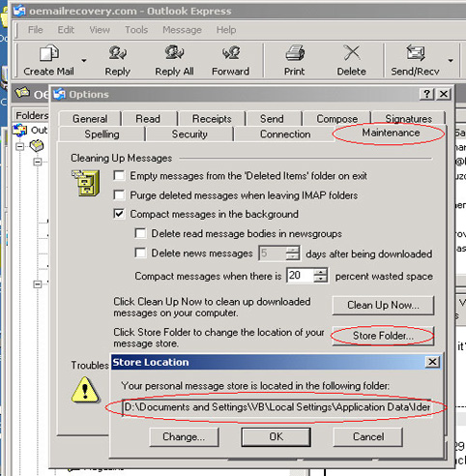Click the Print toolbar icon

295,53
